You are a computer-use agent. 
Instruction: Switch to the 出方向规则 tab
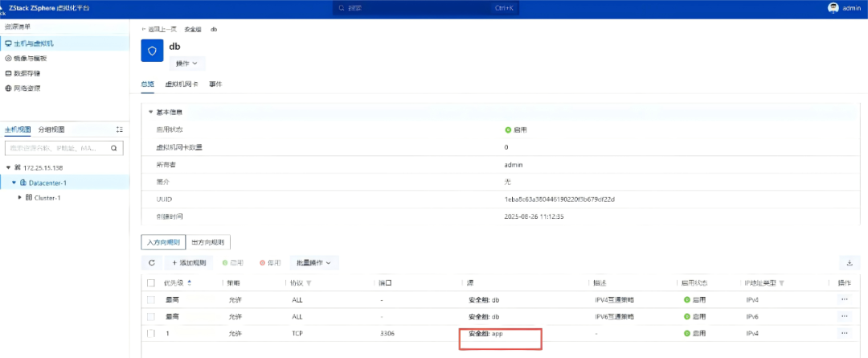tap(208, 242)
